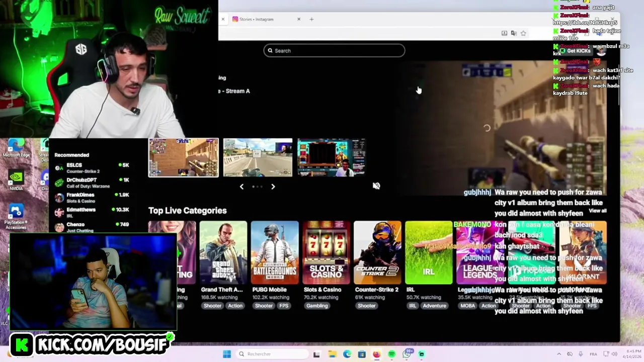The image size is (644, 362).
Task: Click the microphone icon in system tray
Action: tap(581, 354)
